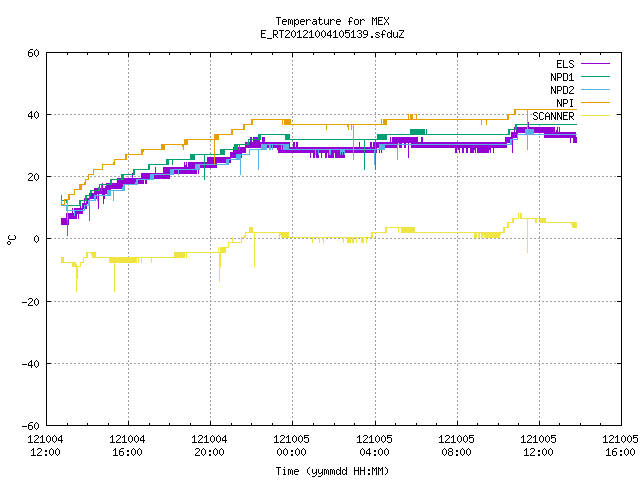
Task: Click the light blue NPD2 legend line sample
Action: pyautogui.click(x=595, y=90)
